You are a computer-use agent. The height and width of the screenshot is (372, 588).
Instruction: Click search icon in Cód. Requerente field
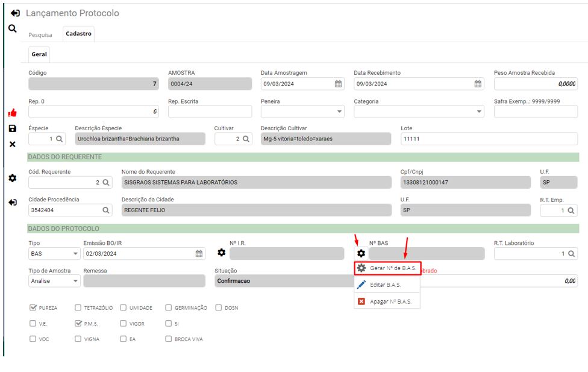105,182
